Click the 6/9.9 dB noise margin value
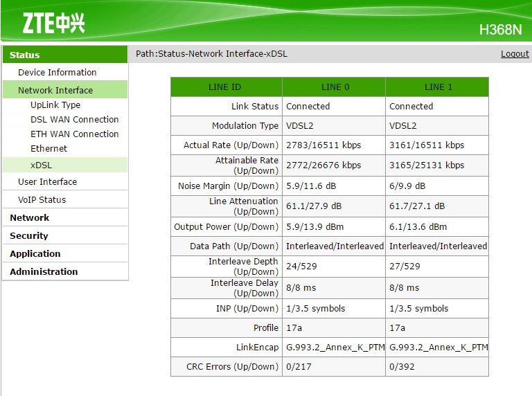The width and height of the screenshot is (532, 396). pyautogui.click(x=407, y=186)
